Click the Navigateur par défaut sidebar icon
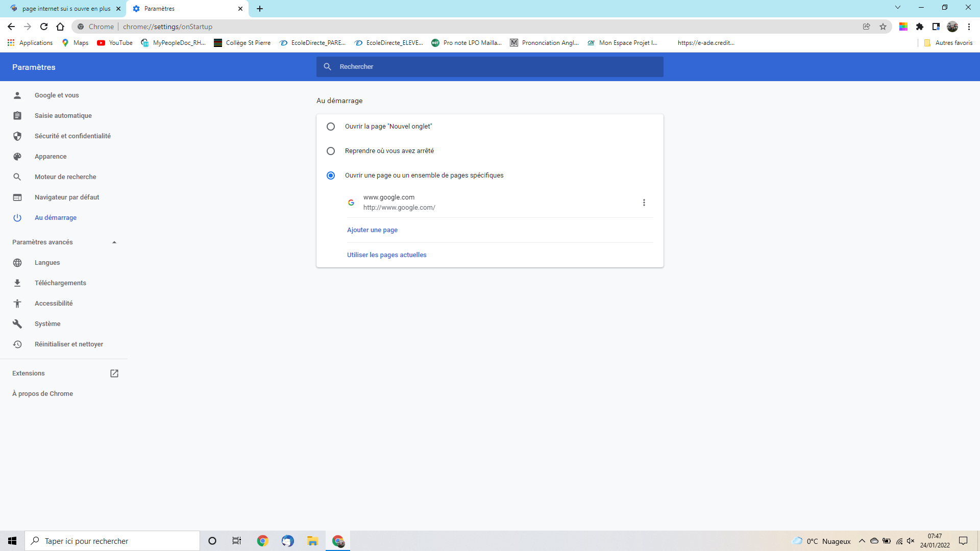 (18, 197)
